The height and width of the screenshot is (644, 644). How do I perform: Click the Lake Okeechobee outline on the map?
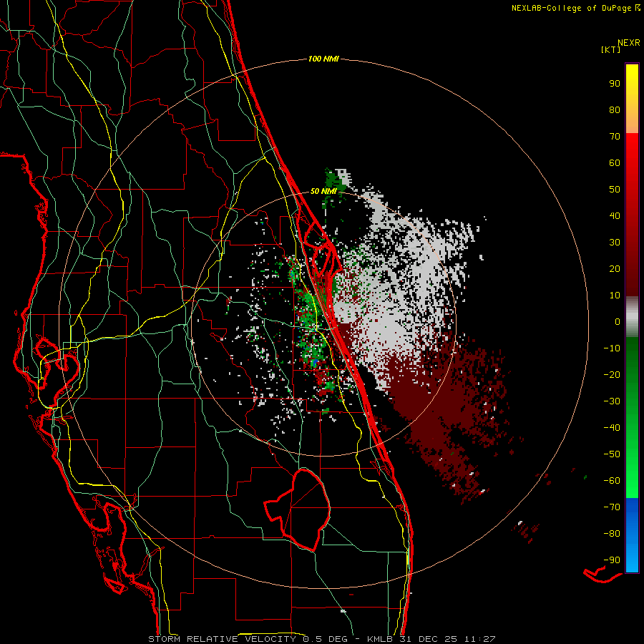297,509
